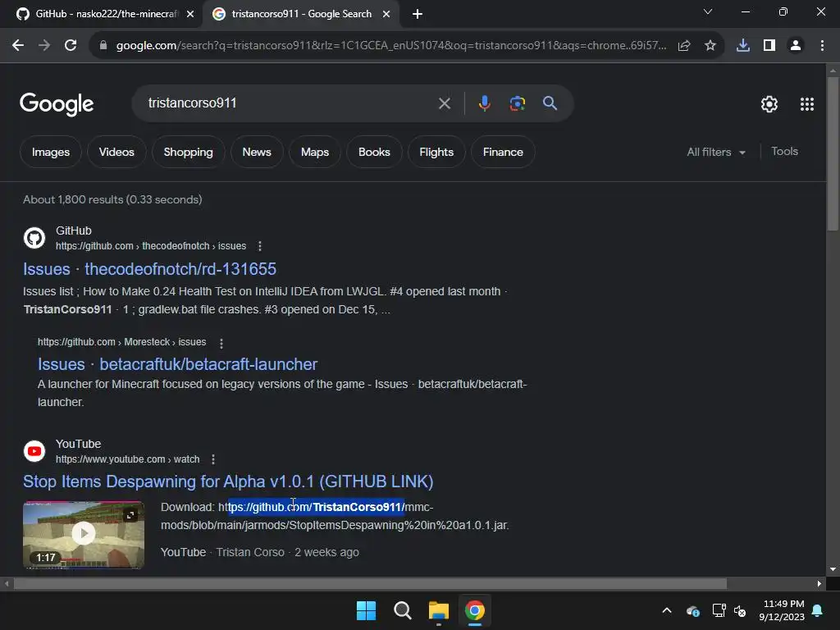The width and height of the screenshot is (840, 630).
Task: Filter results by Maps
Action: [x=315, y=152]
